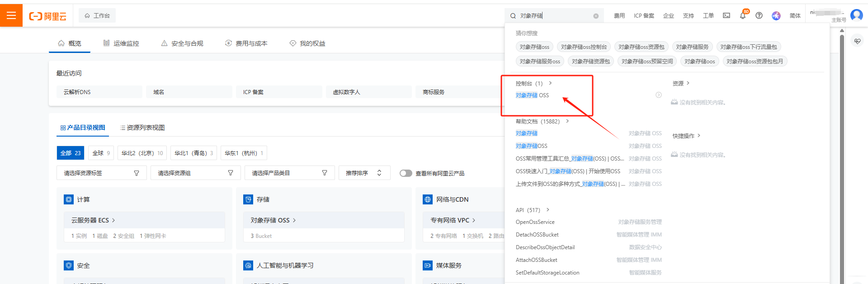Viewport: 868px width, 284px height.
Task: Open recently visited 虚拟数字人
Action: point(368,92)
